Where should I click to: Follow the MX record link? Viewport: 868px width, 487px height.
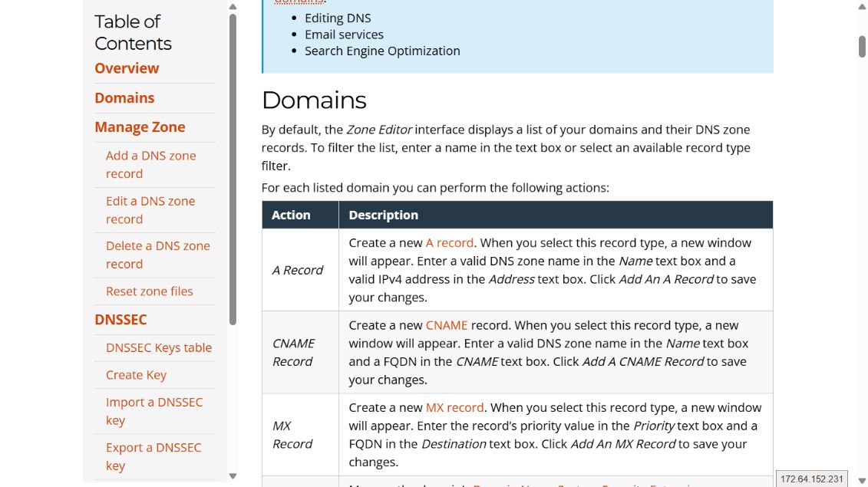coord(454,408)
